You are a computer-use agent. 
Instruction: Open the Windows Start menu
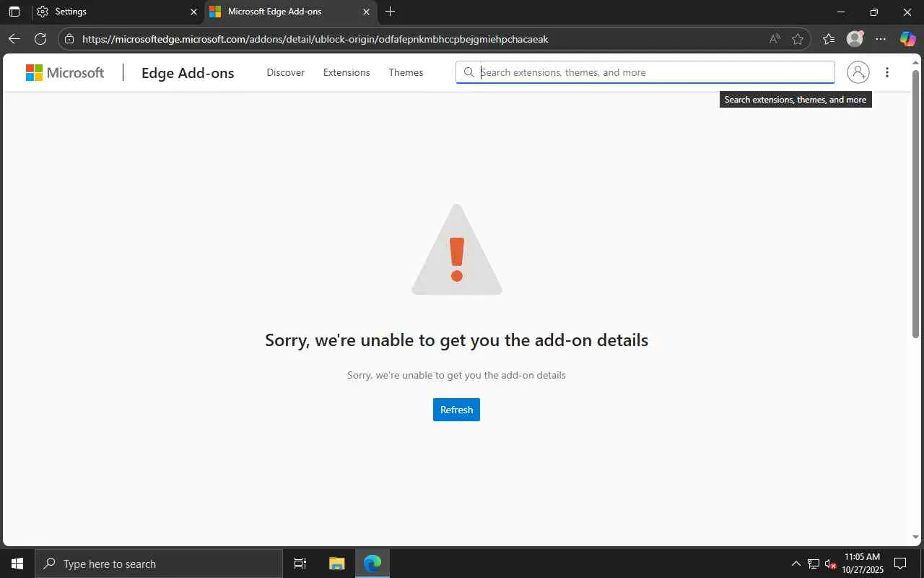tap(17, 564)
